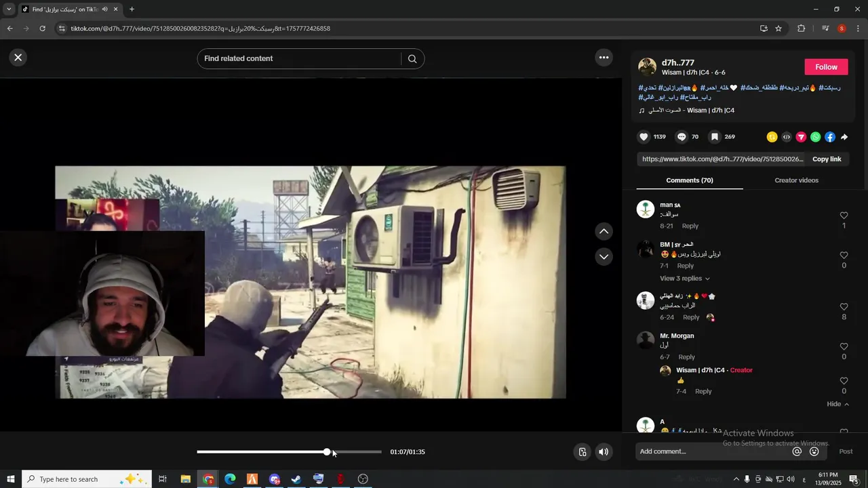The image size is (868, 488).
Task: Open Task View on the taskbar
Action: click(x=163, y=479)
